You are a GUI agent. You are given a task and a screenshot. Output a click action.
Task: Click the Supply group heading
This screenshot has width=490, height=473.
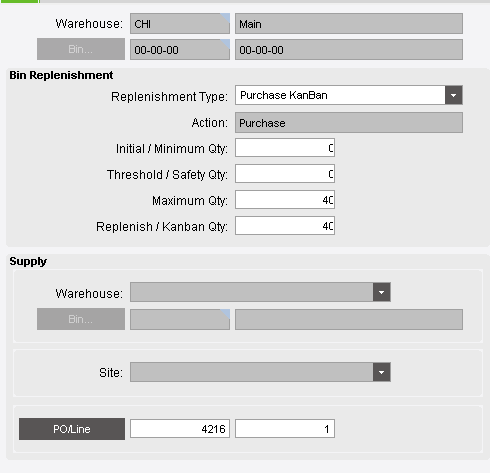coord(28,261)
